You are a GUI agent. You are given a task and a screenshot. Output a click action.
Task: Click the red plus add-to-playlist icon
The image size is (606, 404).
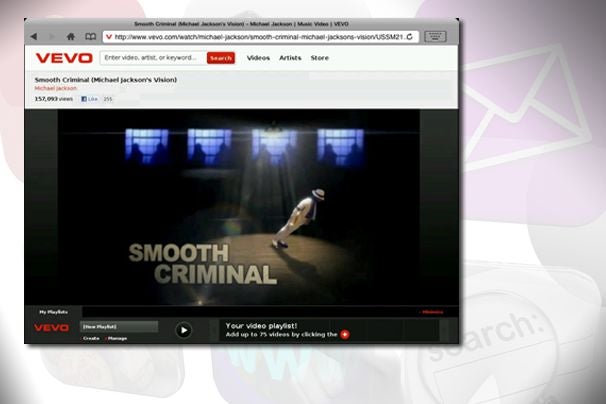pyautogui.click(x=345, y=334)
